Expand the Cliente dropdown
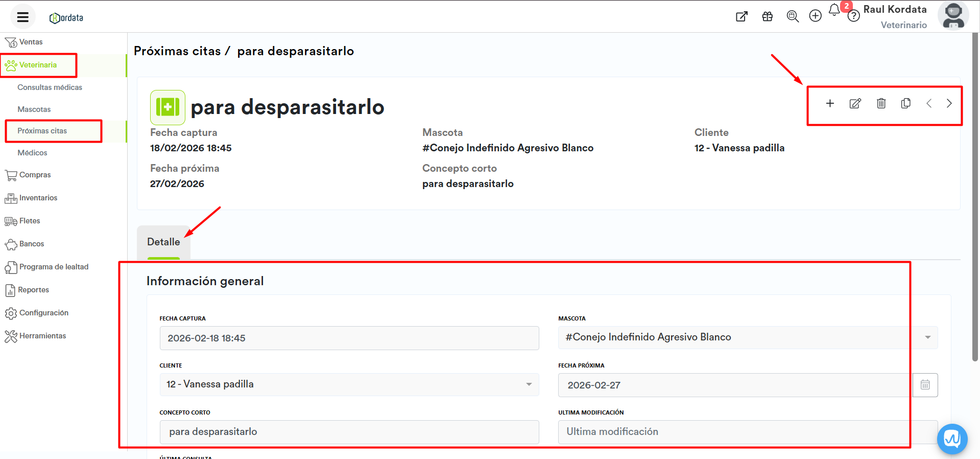980x459 pixels. (529, 384)
